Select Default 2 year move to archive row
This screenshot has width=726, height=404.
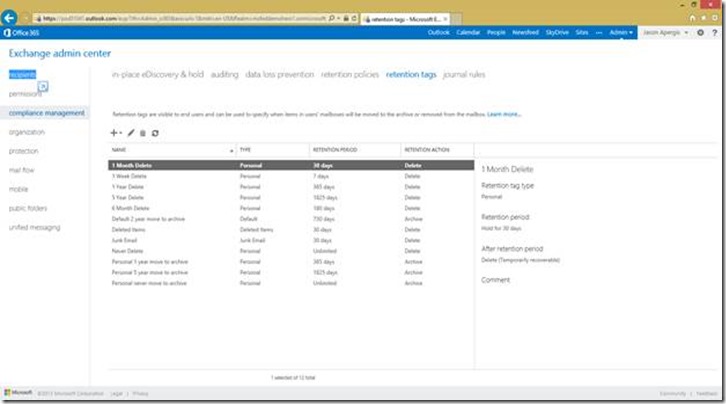tap(291, 219)
